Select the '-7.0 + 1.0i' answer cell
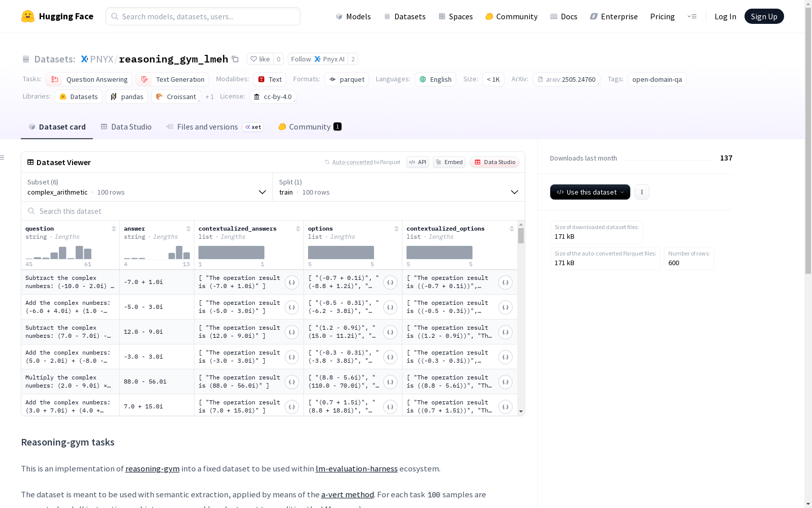 (157, 282)
